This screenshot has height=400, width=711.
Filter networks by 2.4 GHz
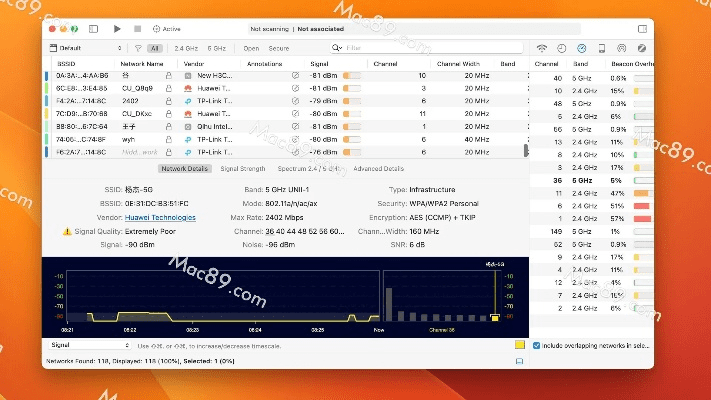click(x=185, y=48)
